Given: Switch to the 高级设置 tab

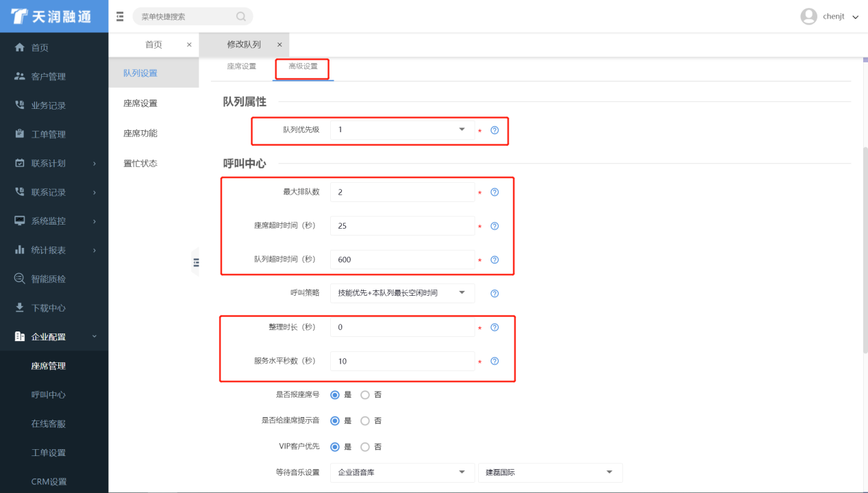Looking at the screenshot, I should pyautogui.click(x=303, y=66).
